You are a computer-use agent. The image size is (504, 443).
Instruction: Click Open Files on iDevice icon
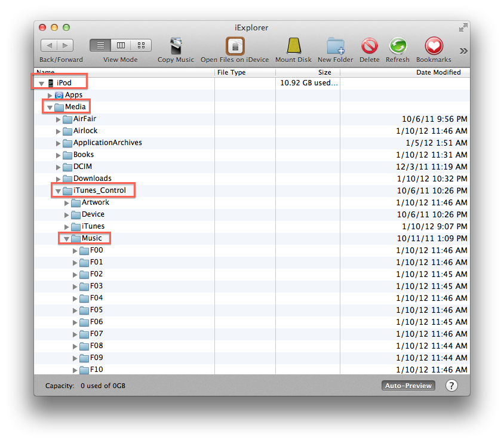tap(235, 46)
